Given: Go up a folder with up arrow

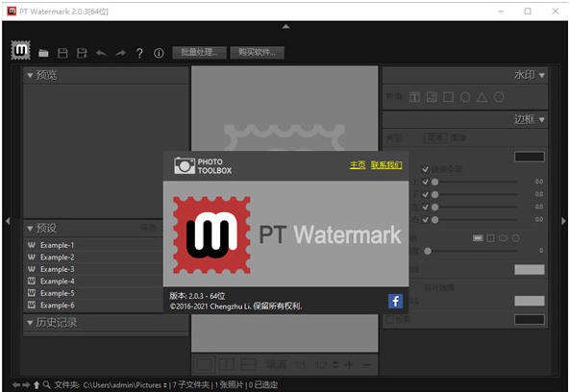Looking at the screenshot, I should coord(37,384).
